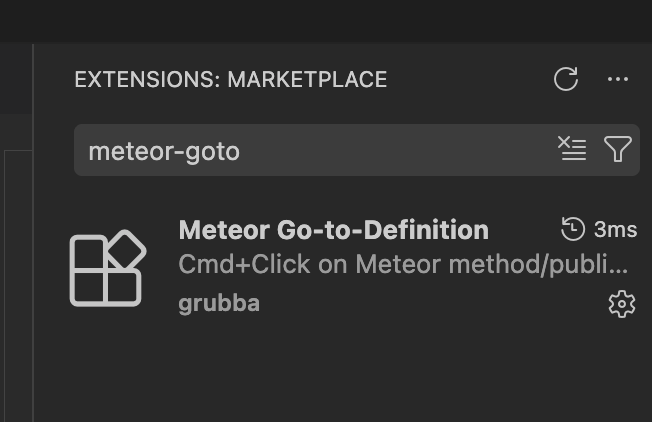Click the "3ms" activation time label
The height and width of the screenshot is (422, 652).
pyautogui.click(x=615, y=230)
